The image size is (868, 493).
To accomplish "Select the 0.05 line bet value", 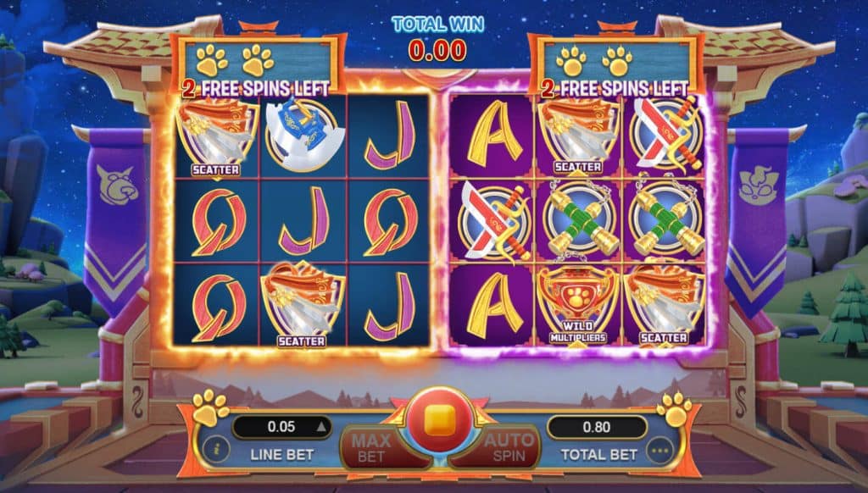I will coord(281,427).
